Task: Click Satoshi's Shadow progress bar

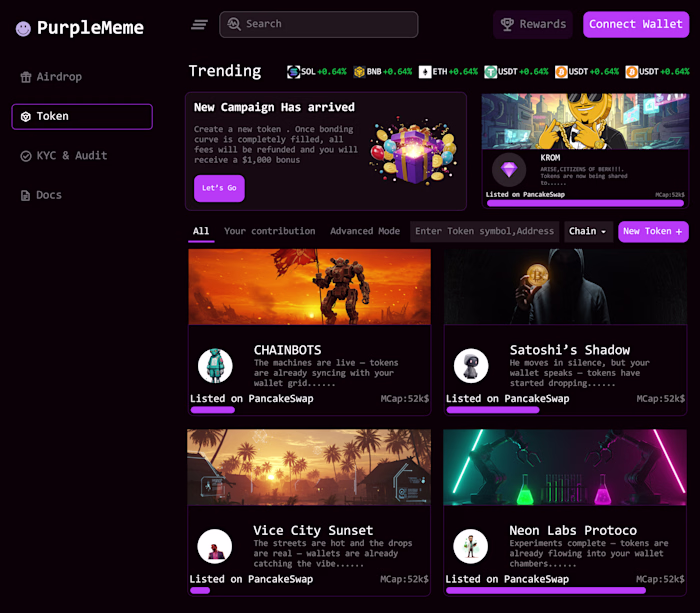Action: point(492,410)
